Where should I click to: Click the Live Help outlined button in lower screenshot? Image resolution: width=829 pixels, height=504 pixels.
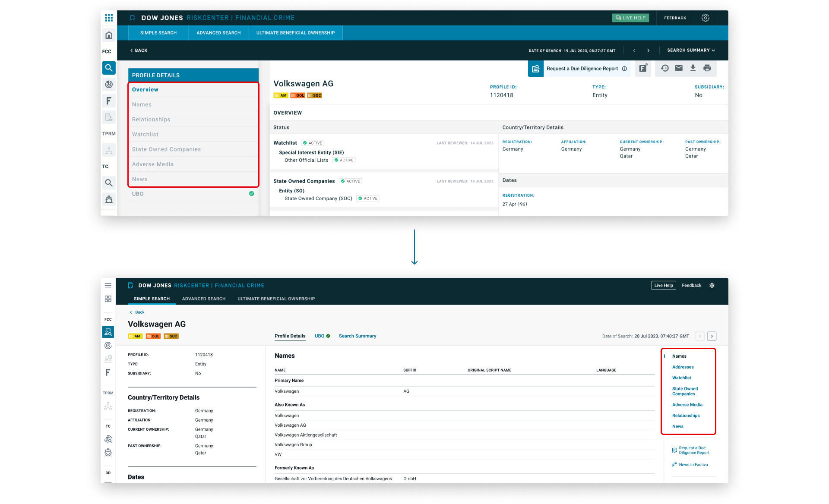(664, 285)
